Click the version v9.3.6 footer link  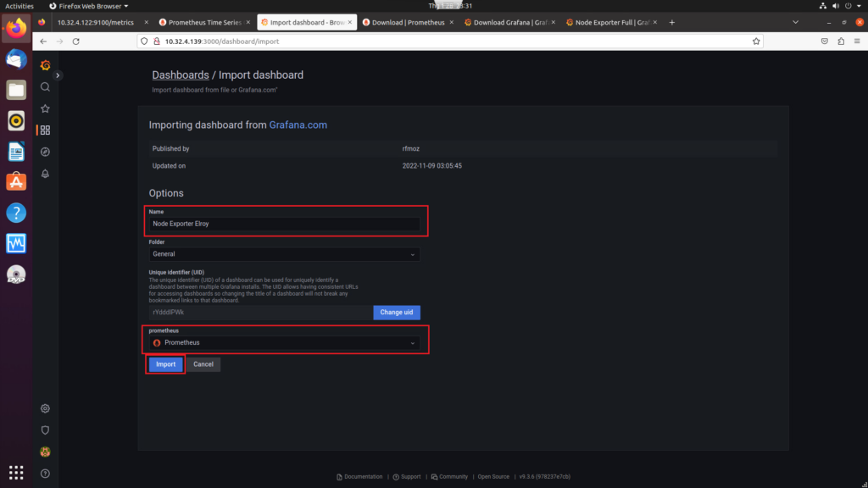(x=545, y=476)
